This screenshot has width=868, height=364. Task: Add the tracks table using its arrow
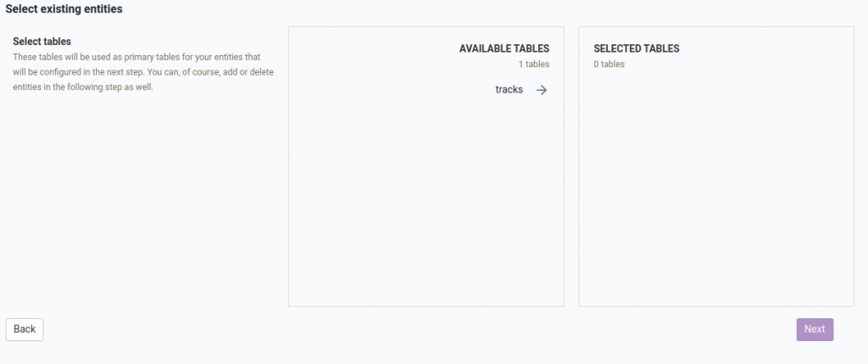click(x=542, y=90)
